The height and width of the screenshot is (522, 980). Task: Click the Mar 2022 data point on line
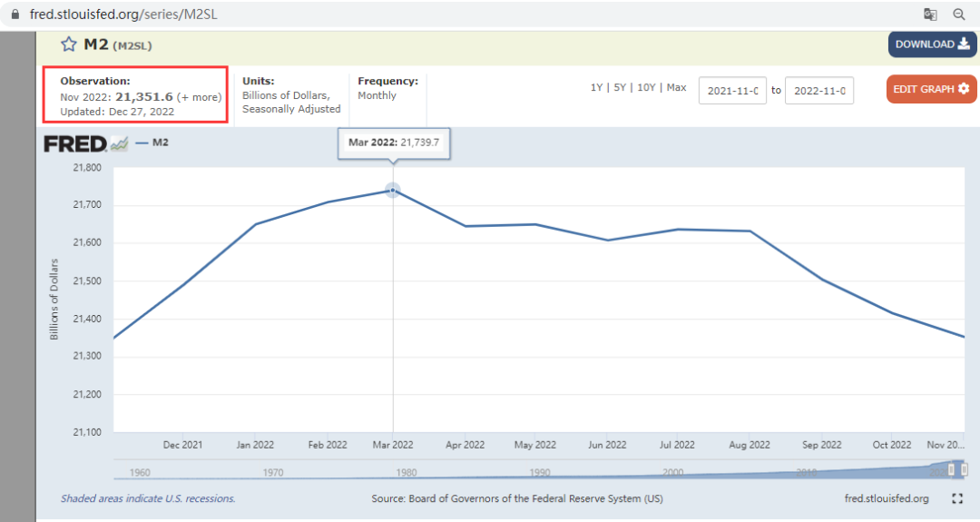point(393,190)
